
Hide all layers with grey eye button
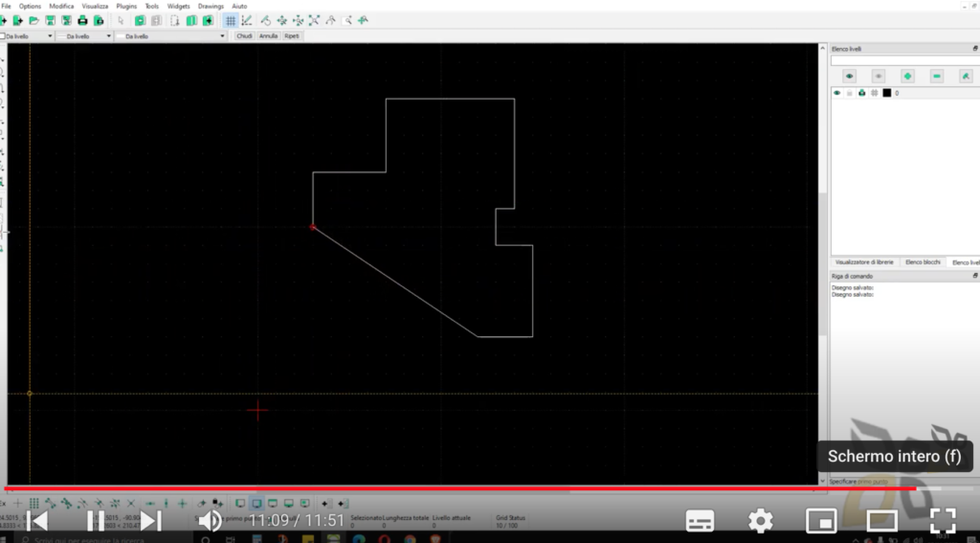[879, 77]
